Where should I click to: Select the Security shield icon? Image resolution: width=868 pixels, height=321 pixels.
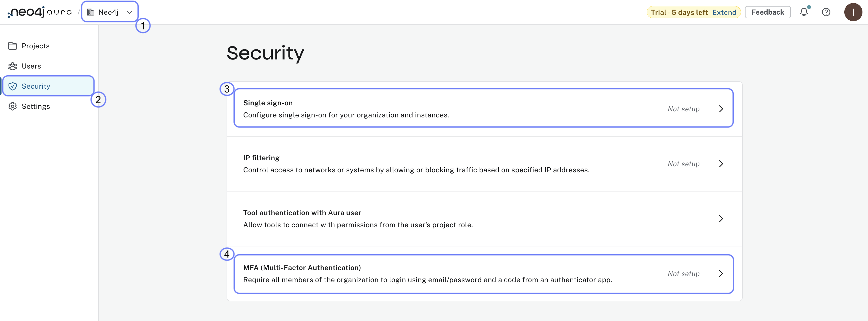[12, 86]
